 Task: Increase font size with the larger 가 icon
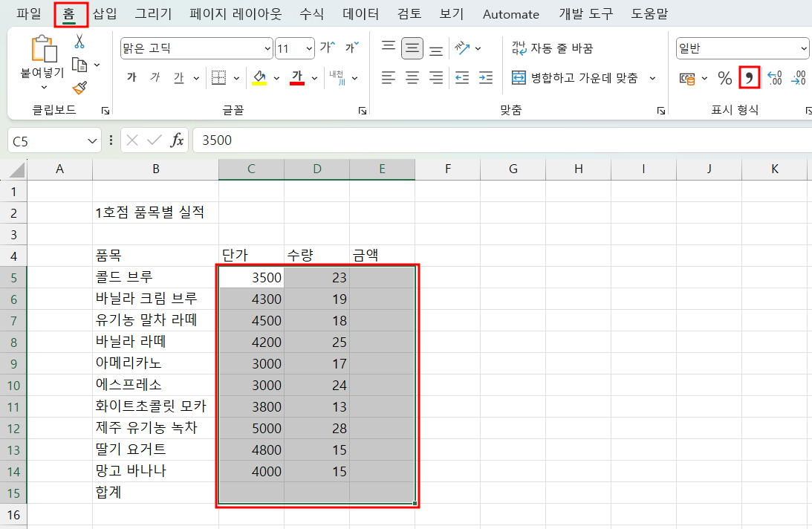point(328,48)
